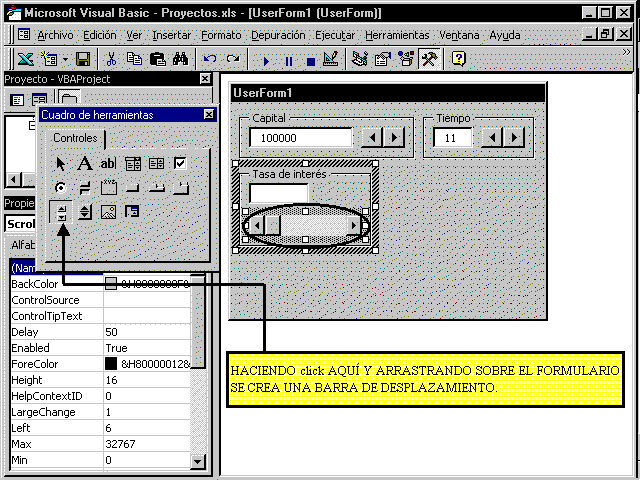
Task: Increase Capital with right spin arrow
Action: tap(394, 137)
